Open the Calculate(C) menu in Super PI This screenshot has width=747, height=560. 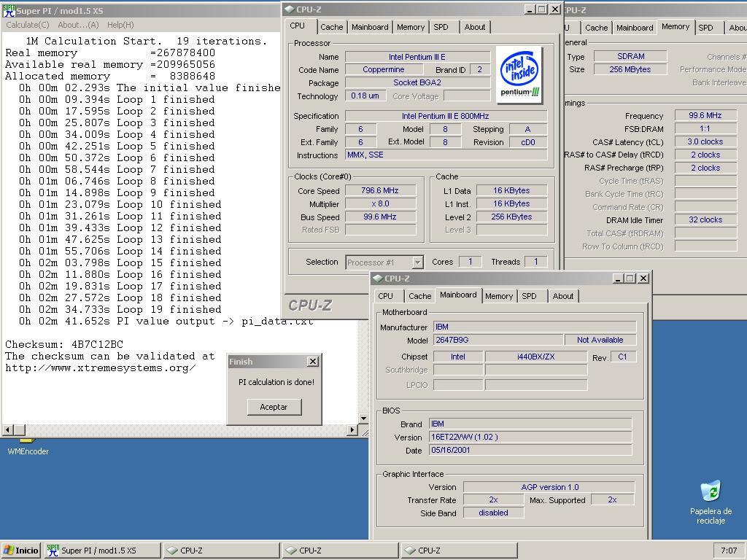pyautogui.click(x=28, y=25)
